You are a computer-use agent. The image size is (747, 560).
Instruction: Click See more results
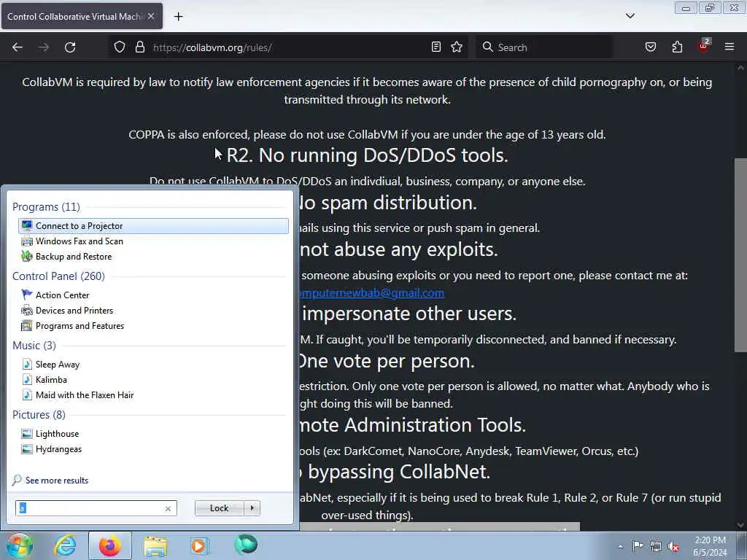[57, 480]
